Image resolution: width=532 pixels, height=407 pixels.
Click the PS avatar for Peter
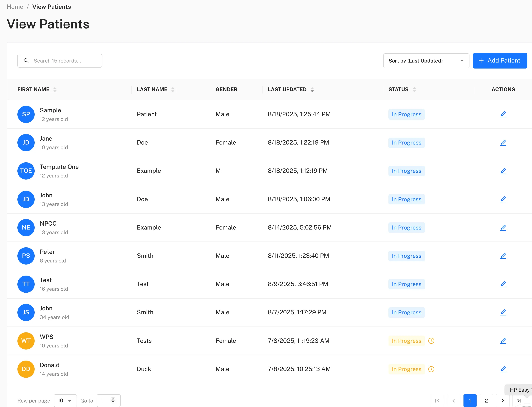[26, 256]
